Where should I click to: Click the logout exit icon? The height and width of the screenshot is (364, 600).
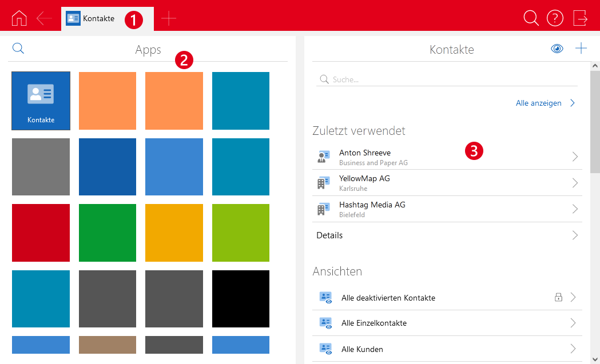point(580,18)
